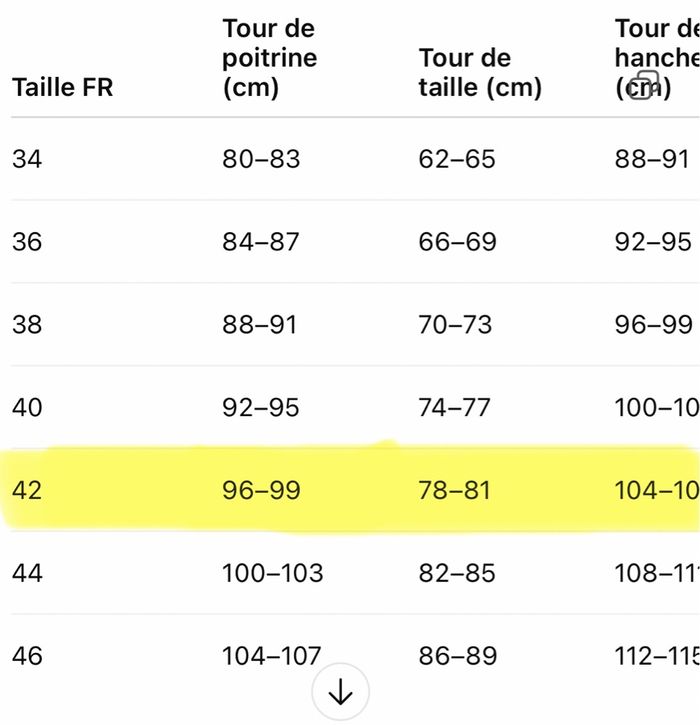This screenshot has width=700, height=725.
Task: Select hip value 96–99
Action: point(653,325)
